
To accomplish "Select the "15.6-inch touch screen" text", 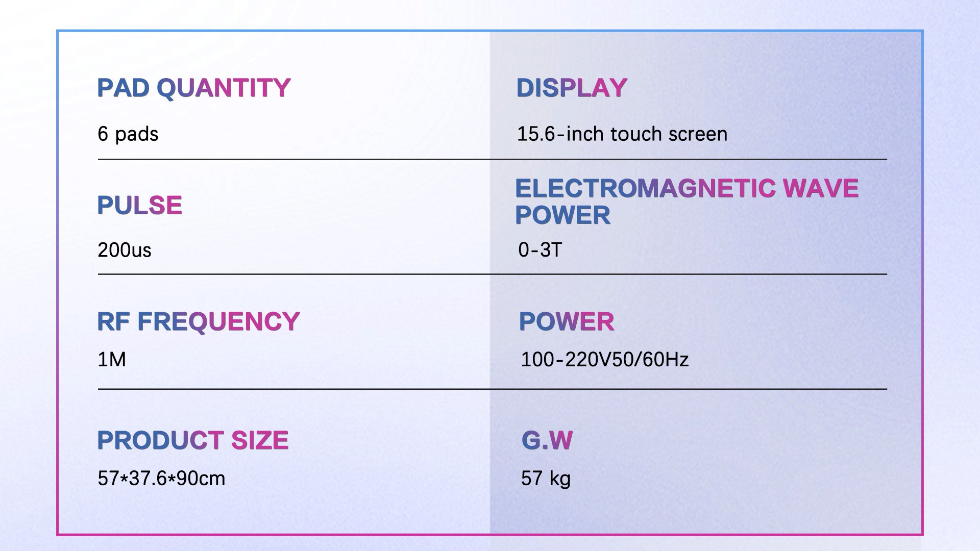I will tap(622, 134).
